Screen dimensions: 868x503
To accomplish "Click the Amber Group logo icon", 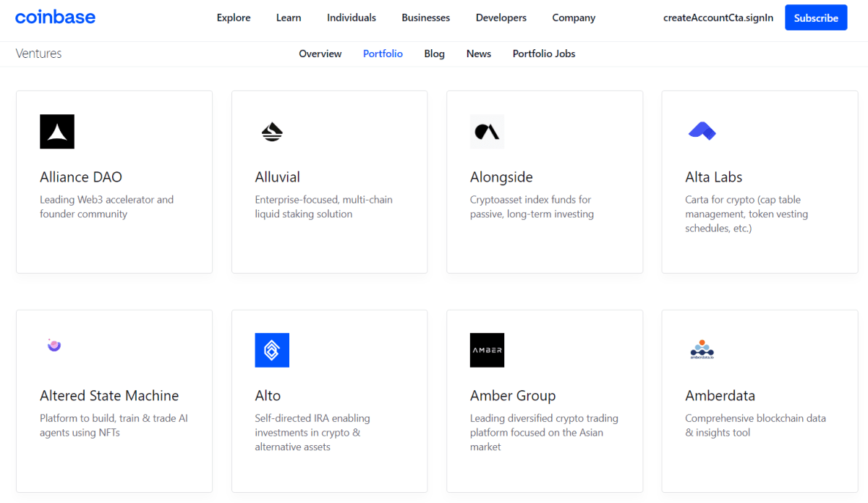I will [487, 350].
